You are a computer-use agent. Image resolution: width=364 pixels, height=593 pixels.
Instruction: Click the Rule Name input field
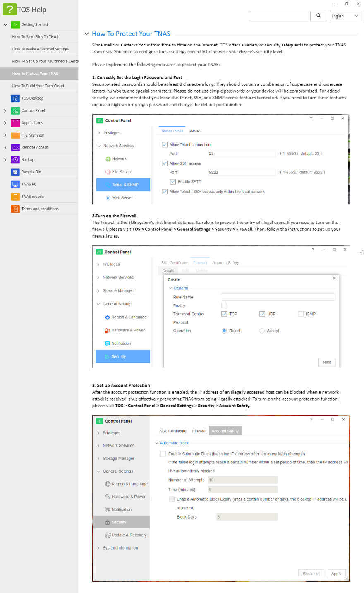278,297
